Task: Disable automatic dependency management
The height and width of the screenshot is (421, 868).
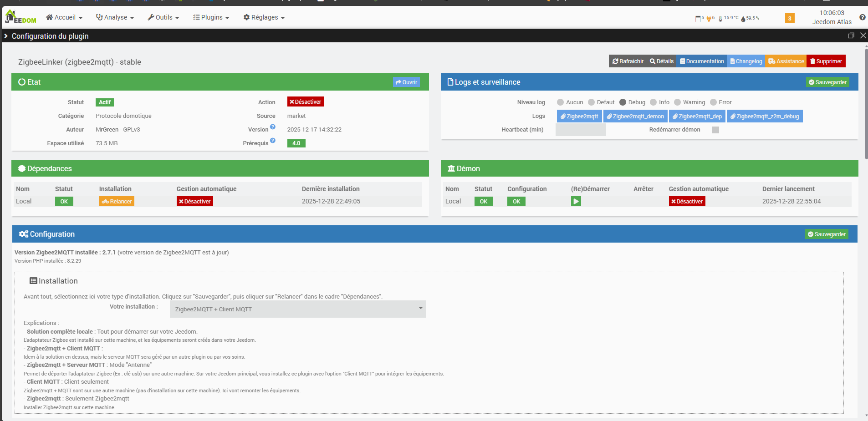Action: tap(195, 201)
